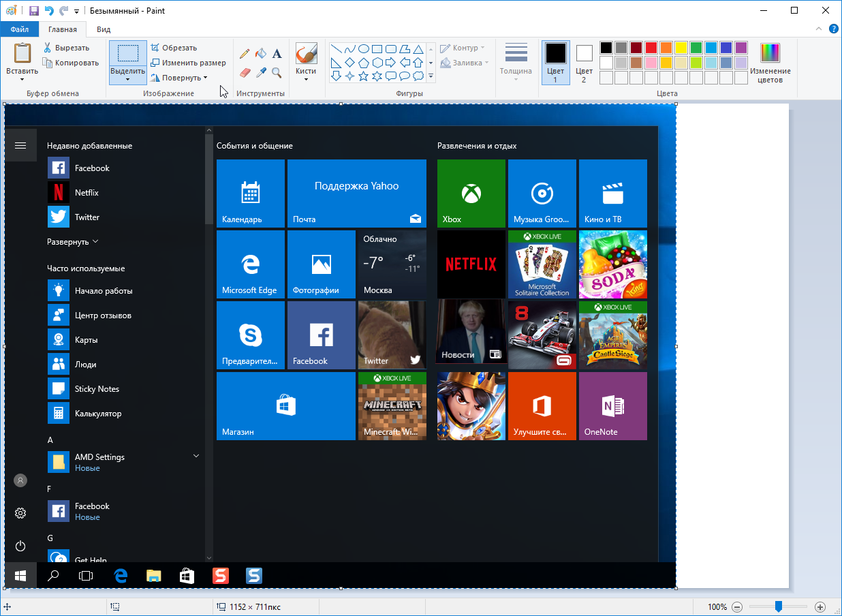Click the Xbox tile in pasted screenshot

471,194
